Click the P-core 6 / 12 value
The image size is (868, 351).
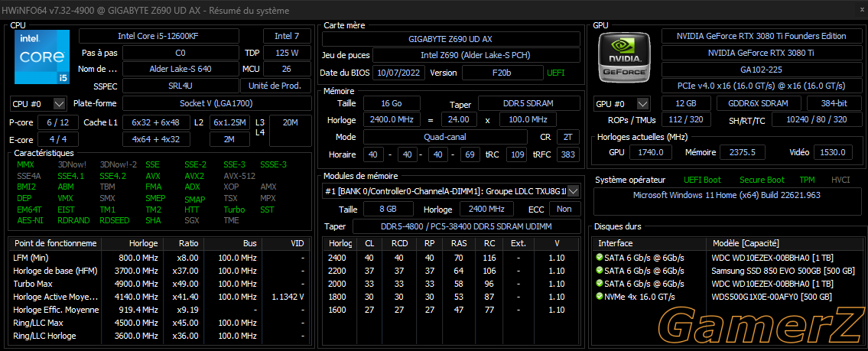point(58,122)
